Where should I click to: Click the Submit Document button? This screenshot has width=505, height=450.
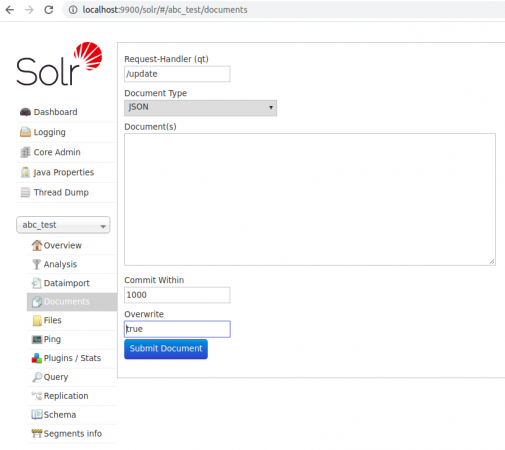point(166,349)
